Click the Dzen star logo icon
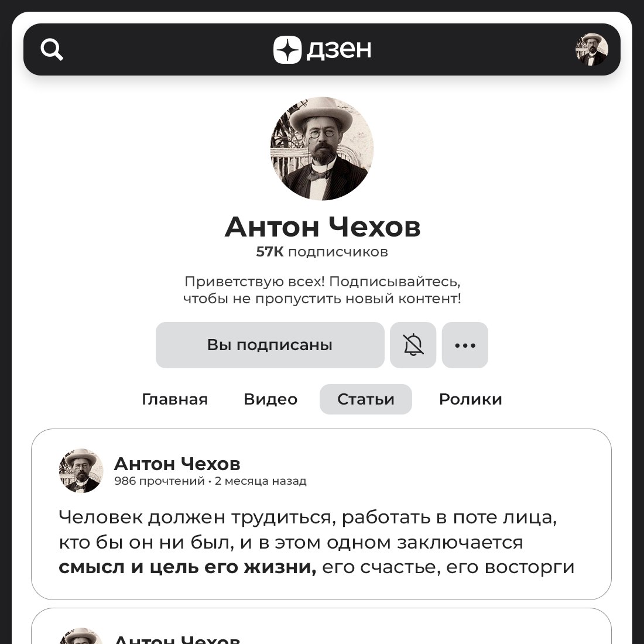The height and width of the screenshot is (644, 644). (287, 50)
